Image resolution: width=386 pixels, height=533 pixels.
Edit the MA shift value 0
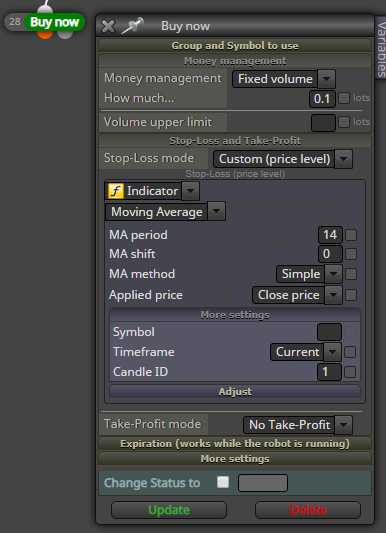[x=330, y=254]
